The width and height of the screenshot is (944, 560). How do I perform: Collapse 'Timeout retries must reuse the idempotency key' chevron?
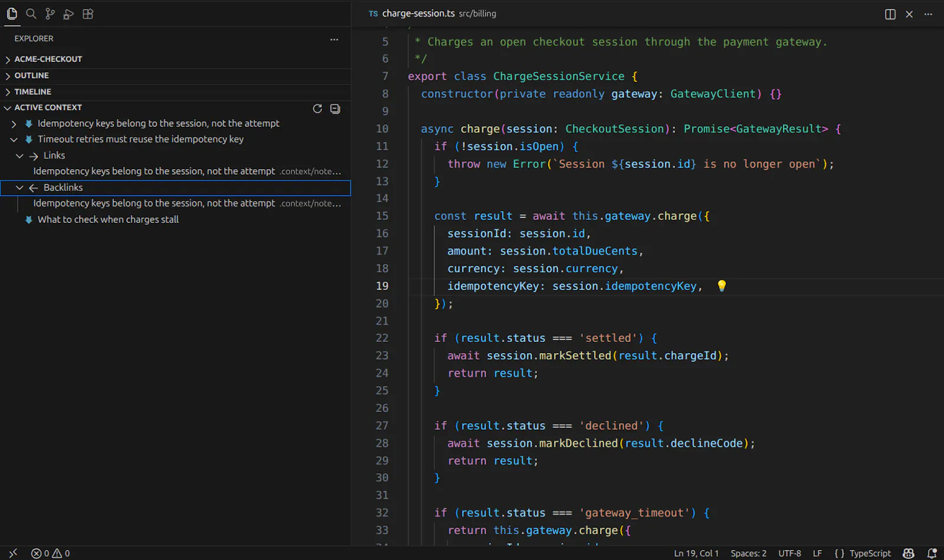pos(14,140)
